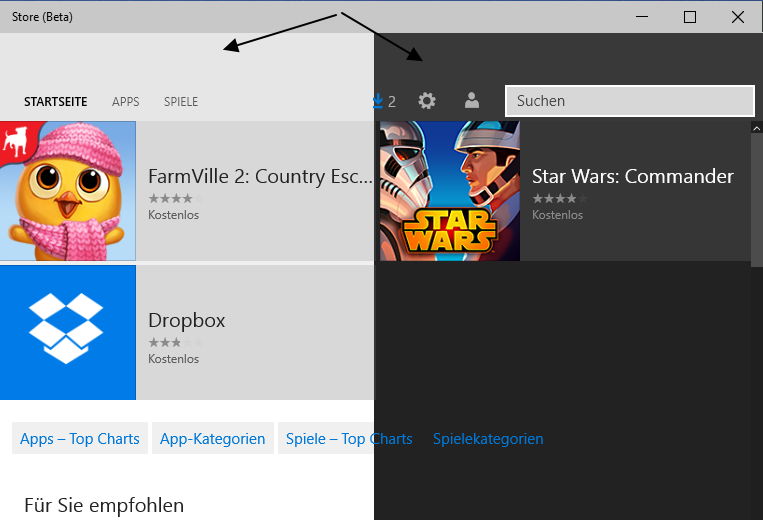Open the user account icon
The width and height of the screenshot is (763, 520).
[x=472, y=101]
